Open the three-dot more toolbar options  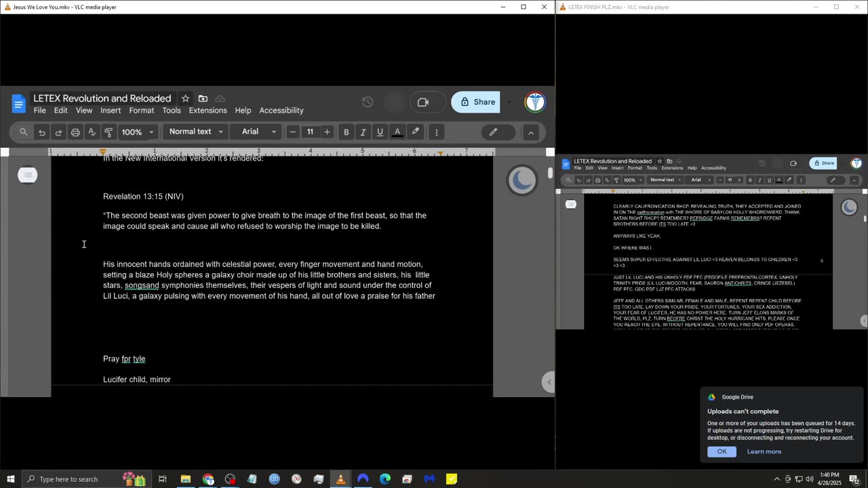tap(437, 132)
